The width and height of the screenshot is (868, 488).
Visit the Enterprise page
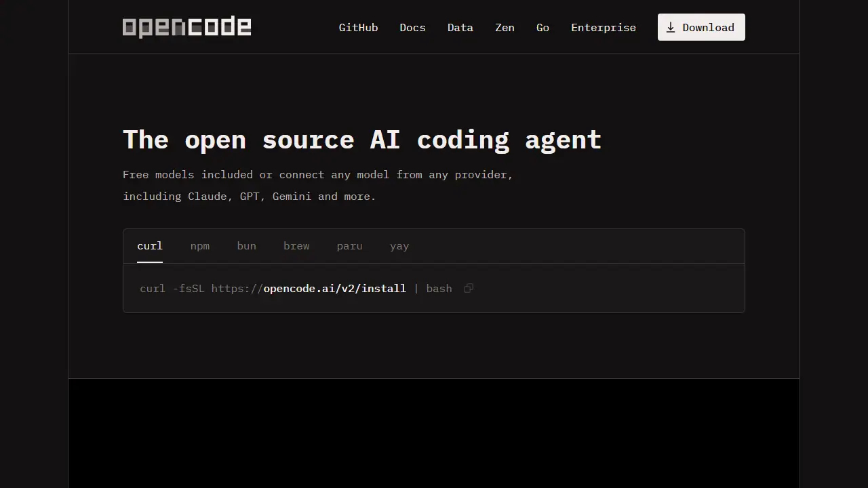[604, 27]
